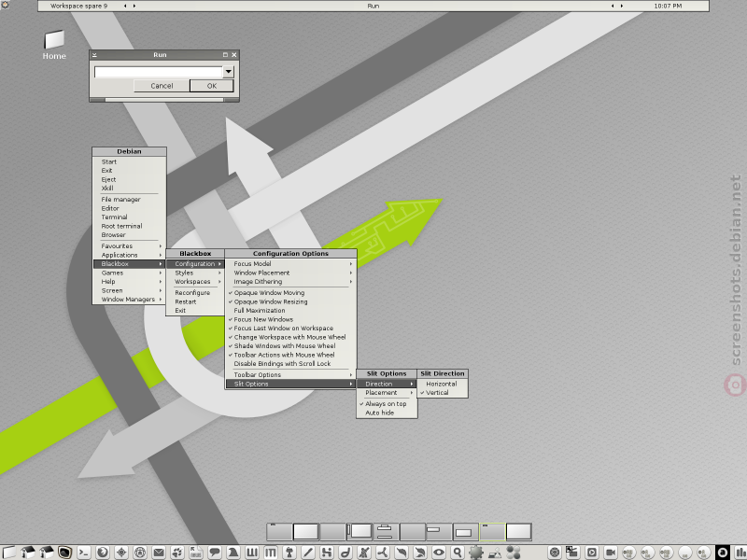
Task: Toggle Opaque Window Moving option
Action: [x=290, y=293]
